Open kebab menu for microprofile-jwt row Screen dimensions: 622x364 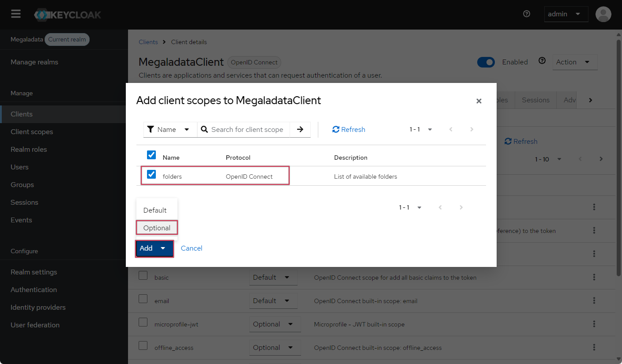[x=594, y=324]
